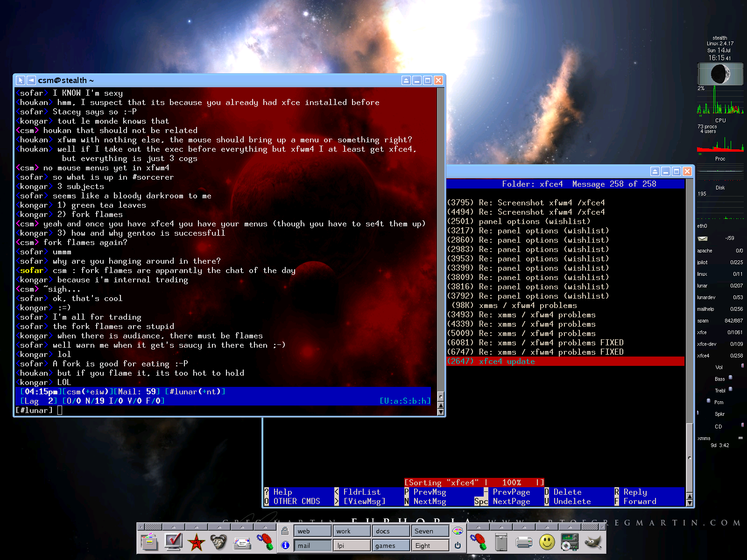
Task: Switch to the 'games' workspace
Action: point(390,546)
